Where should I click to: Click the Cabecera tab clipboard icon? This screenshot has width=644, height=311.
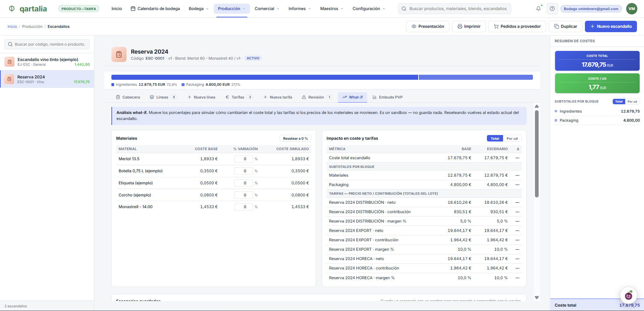click(118, 97)
